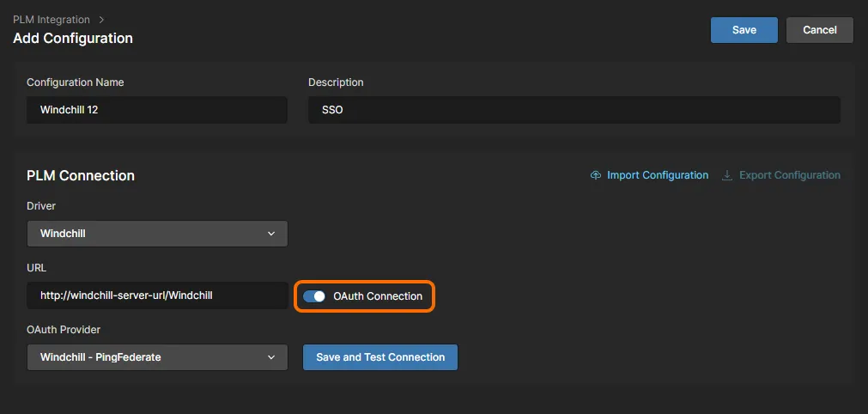
Task: Click the OAuth Provider chevron arrow
Action: (x=271, y=357)
